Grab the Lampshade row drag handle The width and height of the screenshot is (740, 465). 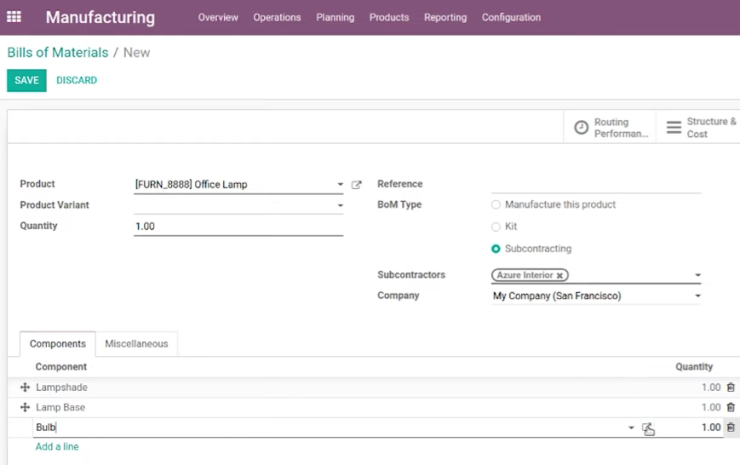tap(25, 387)
